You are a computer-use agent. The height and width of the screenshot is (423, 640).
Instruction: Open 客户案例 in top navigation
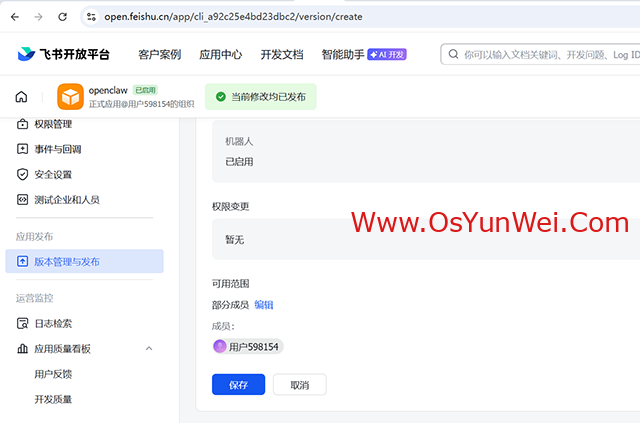(159, 55)
